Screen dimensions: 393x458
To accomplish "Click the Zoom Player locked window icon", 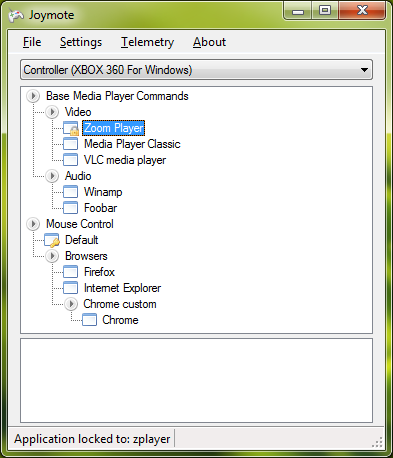I will pos(71,128).
